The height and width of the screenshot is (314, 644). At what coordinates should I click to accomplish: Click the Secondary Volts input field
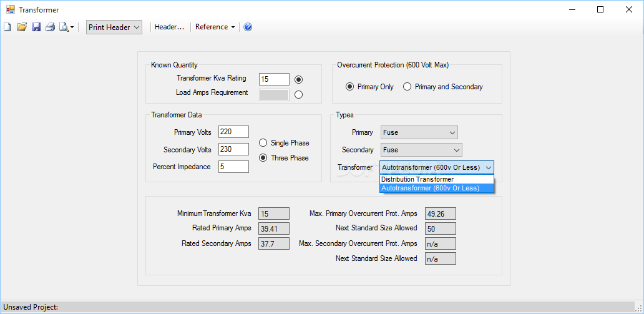pyautogui.click(x=233, y=149)
